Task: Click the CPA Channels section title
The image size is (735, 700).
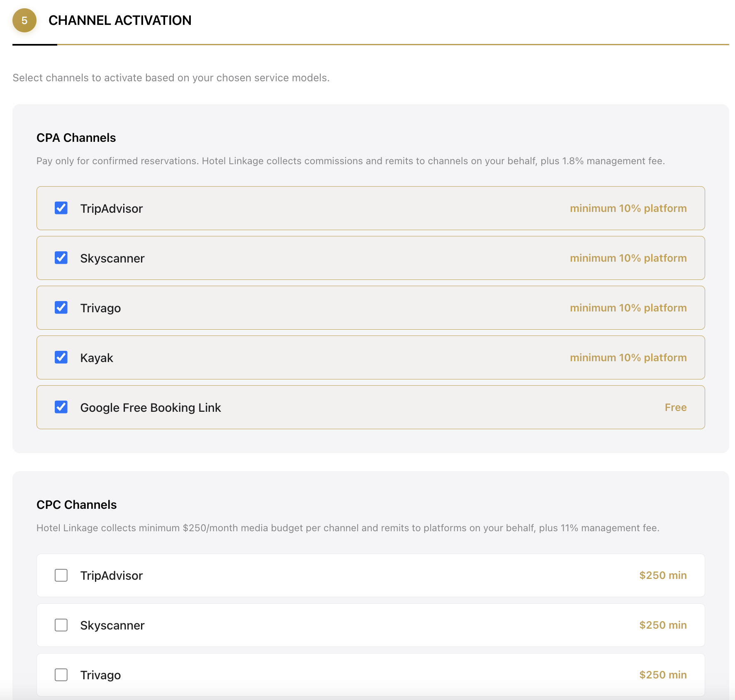Action: tap(76, 138)
